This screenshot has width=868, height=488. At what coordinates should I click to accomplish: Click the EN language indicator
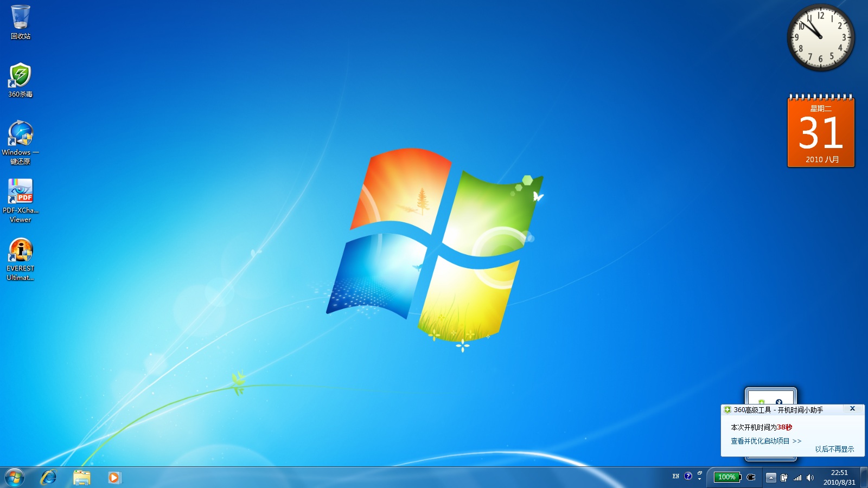[676, 476]
